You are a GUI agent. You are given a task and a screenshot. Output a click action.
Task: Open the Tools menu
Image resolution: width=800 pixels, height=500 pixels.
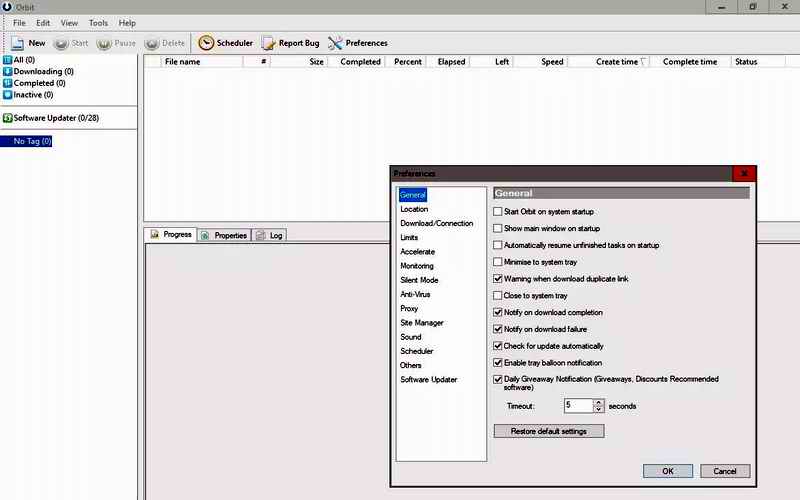coord(98,23)
